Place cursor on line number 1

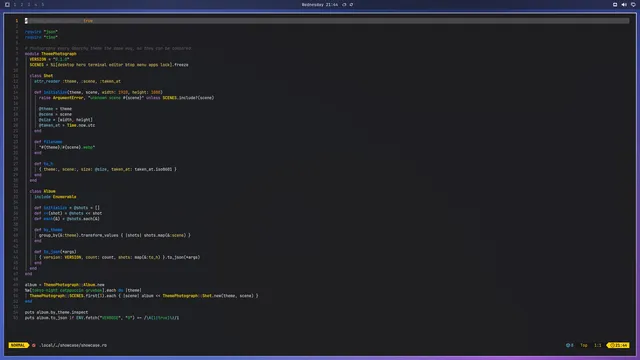point(17,20)
